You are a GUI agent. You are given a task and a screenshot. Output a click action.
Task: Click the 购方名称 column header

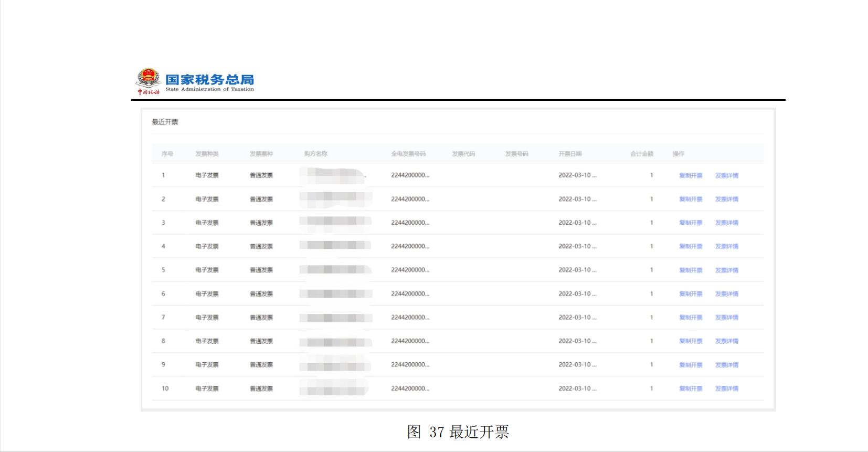[316, 154]
